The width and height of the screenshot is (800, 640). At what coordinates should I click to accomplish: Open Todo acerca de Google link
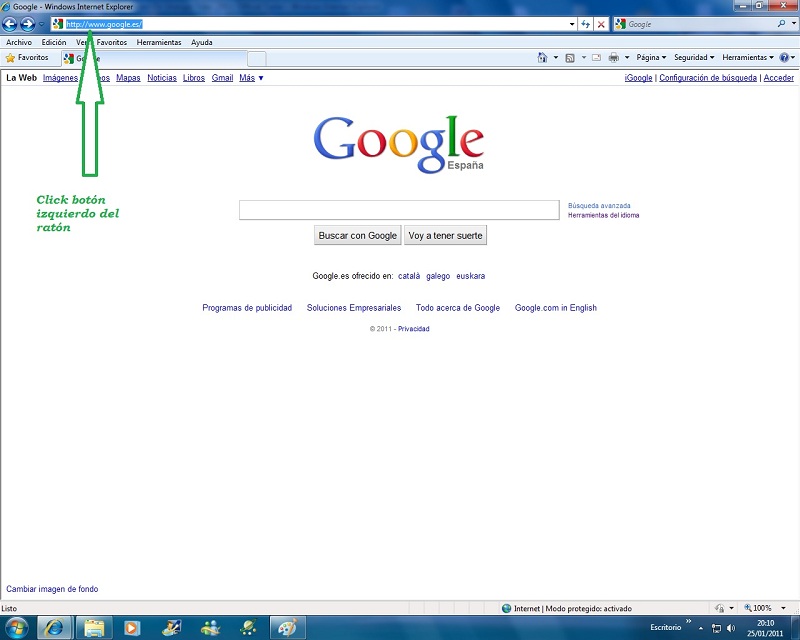(458, 308)
